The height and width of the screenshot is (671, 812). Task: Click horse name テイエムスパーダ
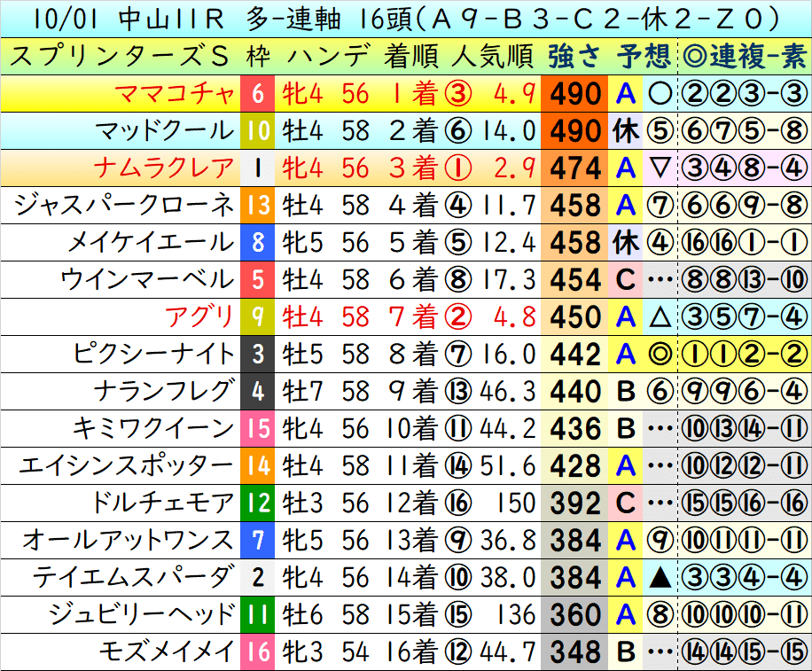coord(134,578)
